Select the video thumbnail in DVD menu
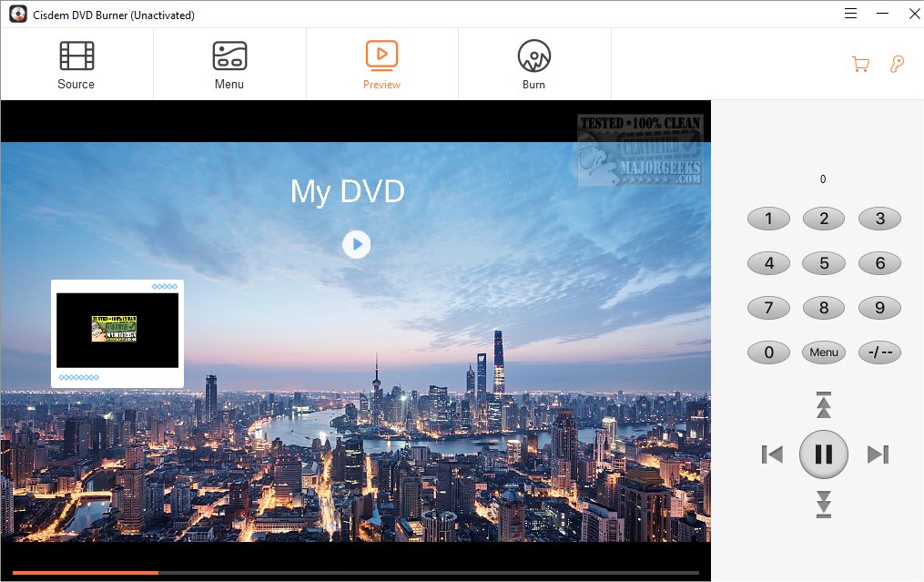This screenshot has height=582, width=924. point(117,333)
